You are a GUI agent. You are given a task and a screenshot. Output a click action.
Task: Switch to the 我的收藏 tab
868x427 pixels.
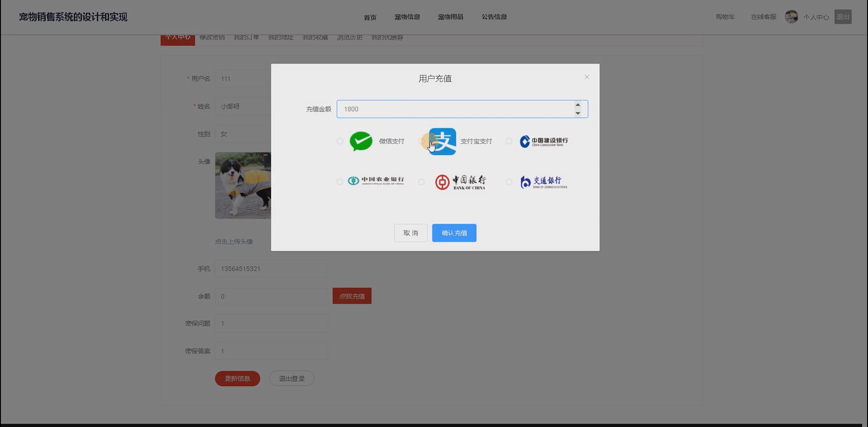315,38
